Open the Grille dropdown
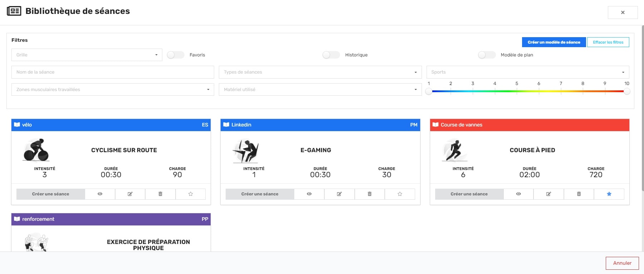 pos(87,55)
